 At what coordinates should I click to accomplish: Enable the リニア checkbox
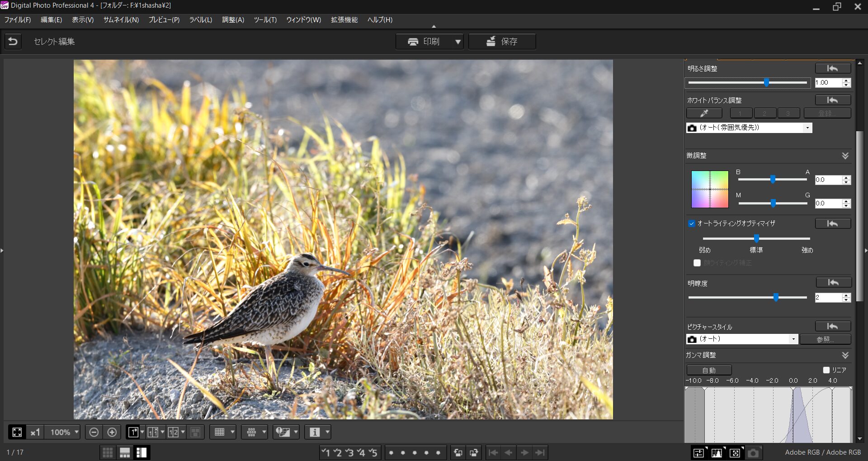(x=826, y=370)
